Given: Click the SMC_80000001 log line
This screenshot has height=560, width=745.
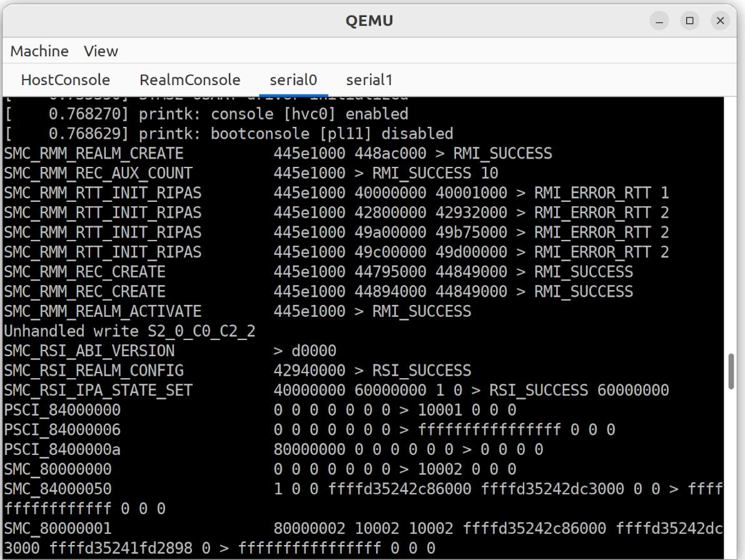Looking at the screenshot, I should coord(363,538).
